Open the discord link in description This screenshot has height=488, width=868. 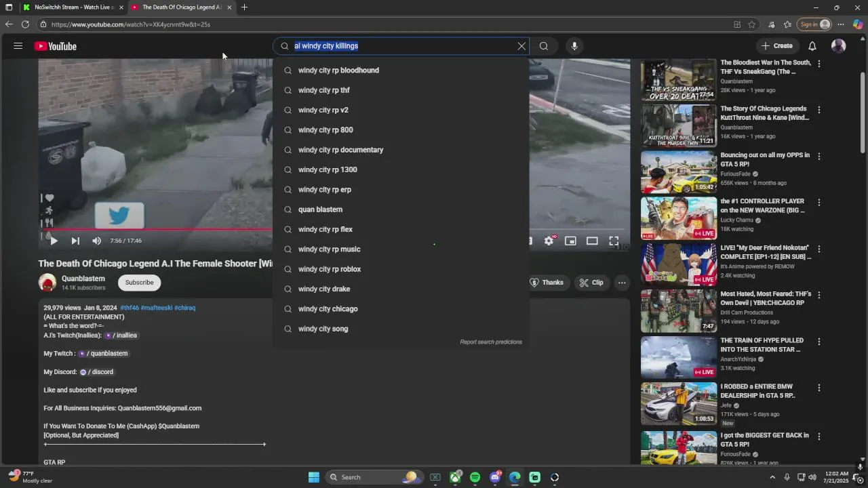click(x=96, y=372)
